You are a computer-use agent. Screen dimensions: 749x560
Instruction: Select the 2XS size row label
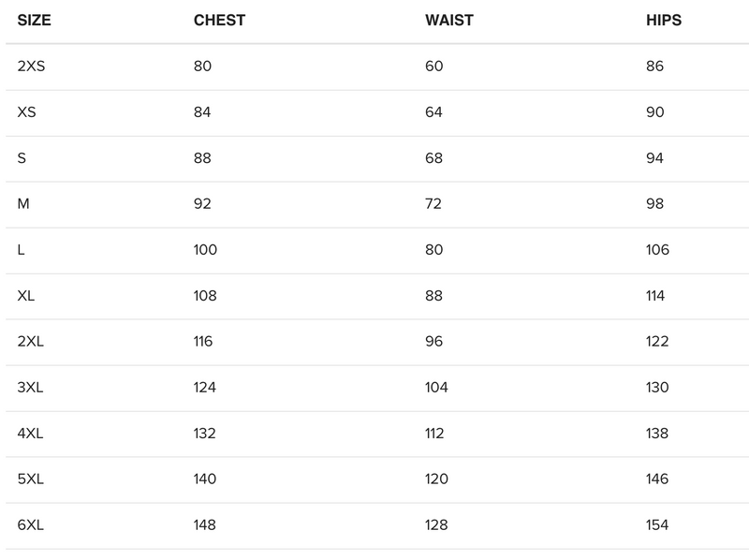tap(31, 66)
